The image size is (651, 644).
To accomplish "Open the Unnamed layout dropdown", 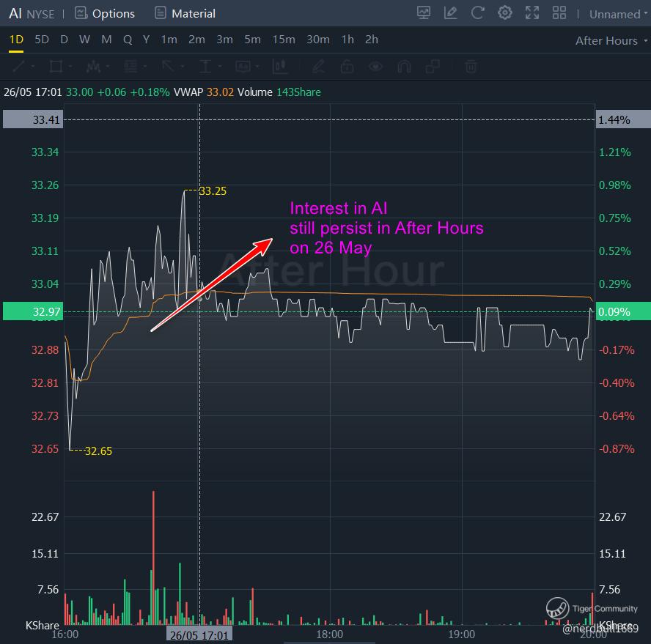I will point(618,14).
